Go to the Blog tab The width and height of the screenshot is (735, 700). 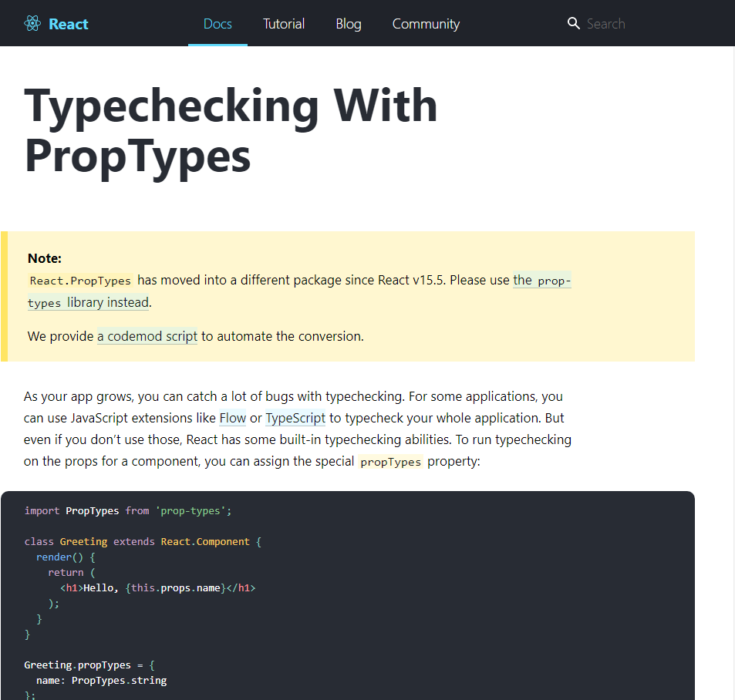(349, 23)
